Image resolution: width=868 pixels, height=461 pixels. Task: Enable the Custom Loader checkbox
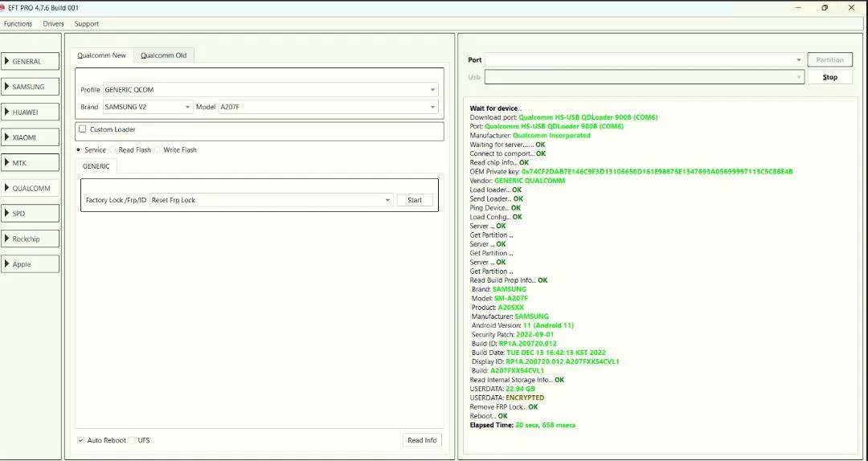(x=83, y=129)
